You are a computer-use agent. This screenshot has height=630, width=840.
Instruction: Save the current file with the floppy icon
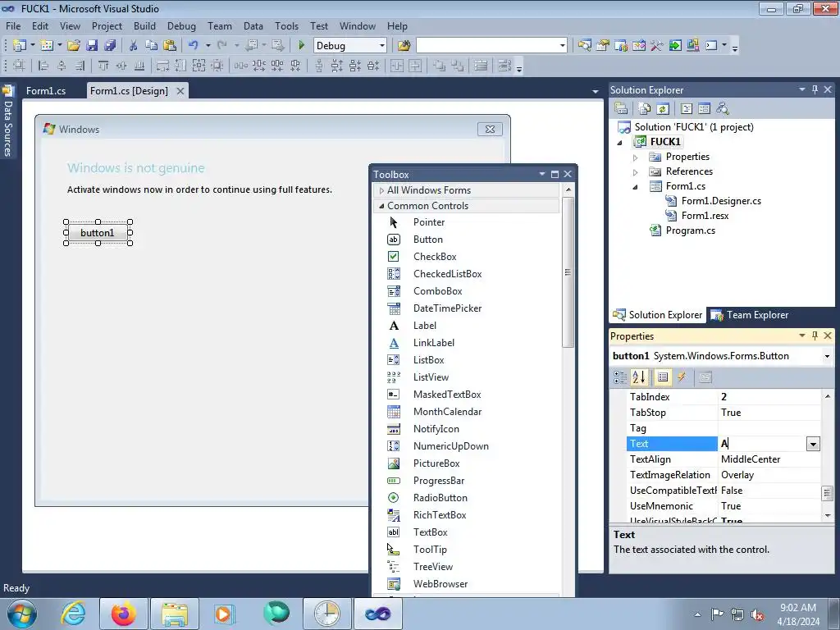[92, 46]
